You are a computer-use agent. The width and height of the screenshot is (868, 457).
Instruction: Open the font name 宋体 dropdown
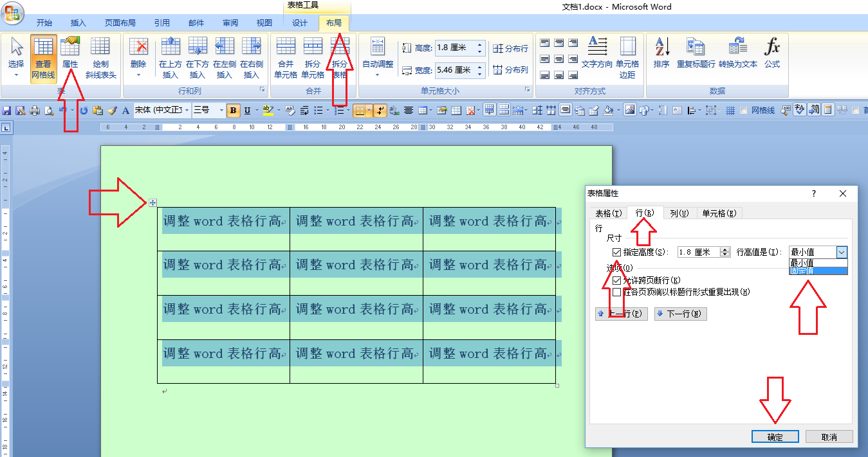tap(187, 111)
